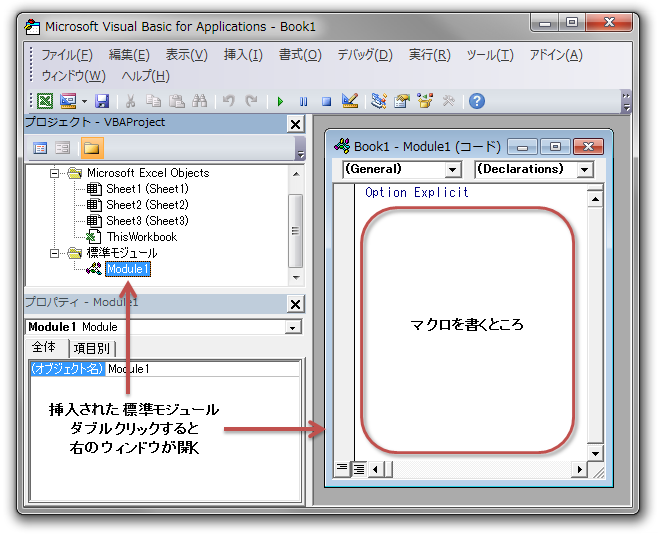Expand the toolbar options chevron

point(626,101)
